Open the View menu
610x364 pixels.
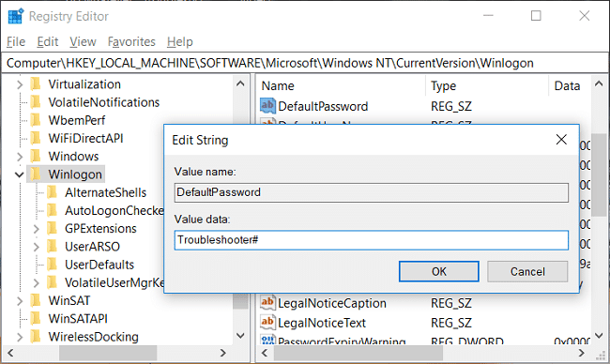(x=83, y=41)
